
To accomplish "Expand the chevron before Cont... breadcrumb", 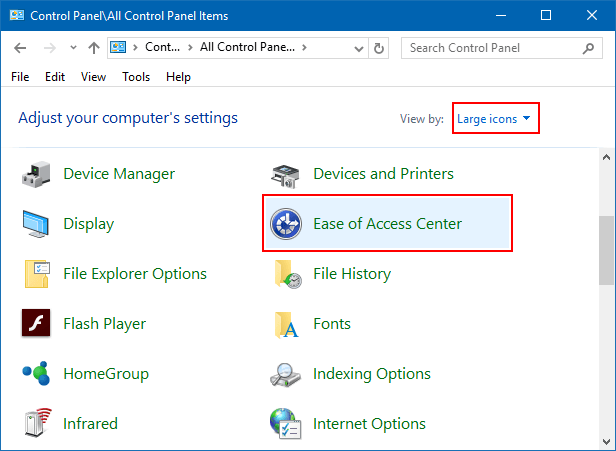I will (136, 48).
